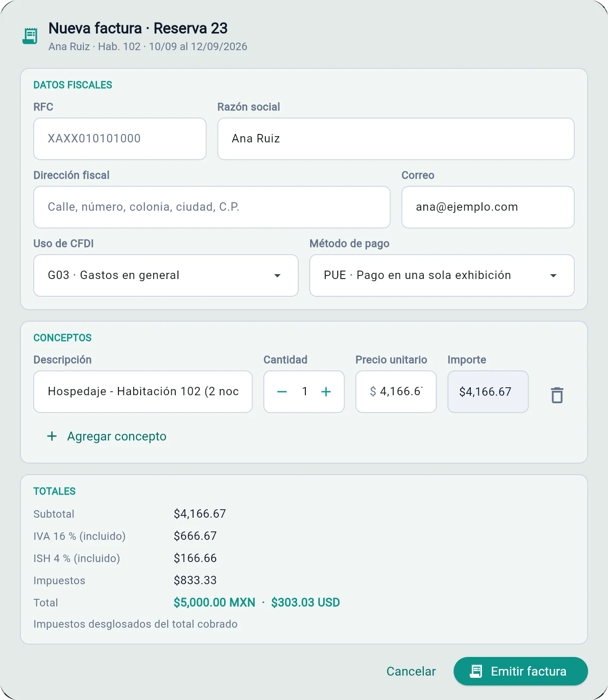Click the Emitir factura button
The image size is (608, 700).
click(521, 671)
